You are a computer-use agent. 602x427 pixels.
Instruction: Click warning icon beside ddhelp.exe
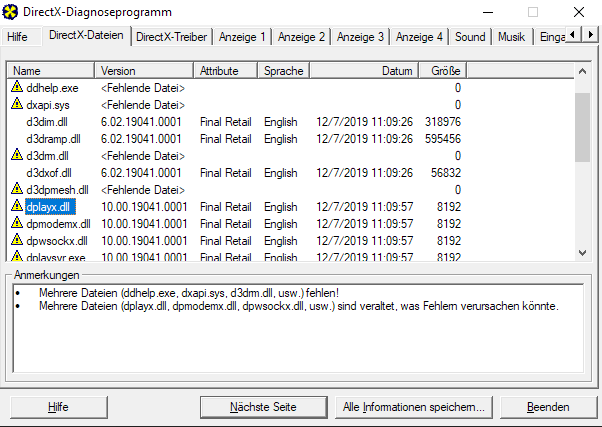tap(17, 87)
